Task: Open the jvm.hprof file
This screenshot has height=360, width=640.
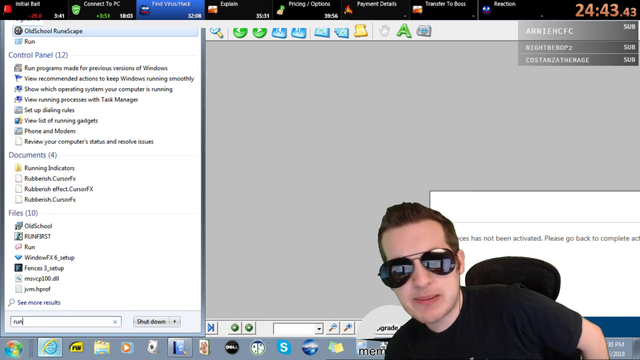Action: [37, 289]
